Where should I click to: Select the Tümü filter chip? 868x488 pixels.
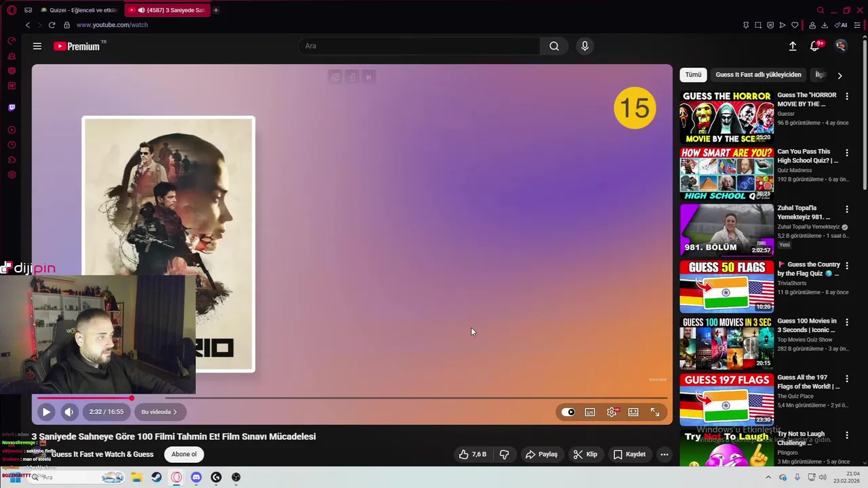pos(693,75)
